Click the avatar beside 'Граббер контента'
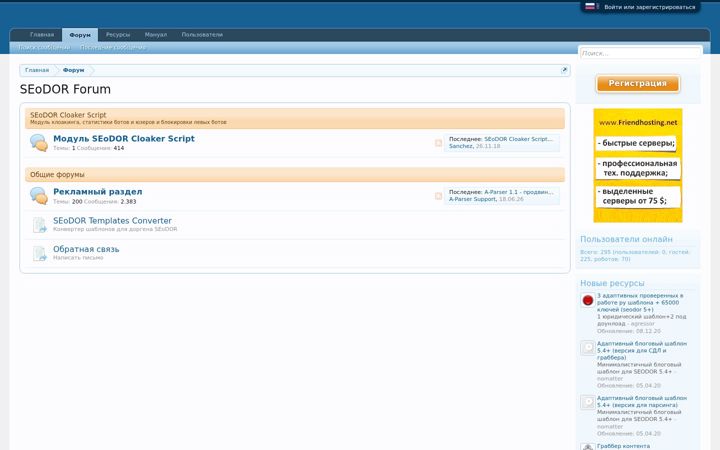 [x=587, y=446]
